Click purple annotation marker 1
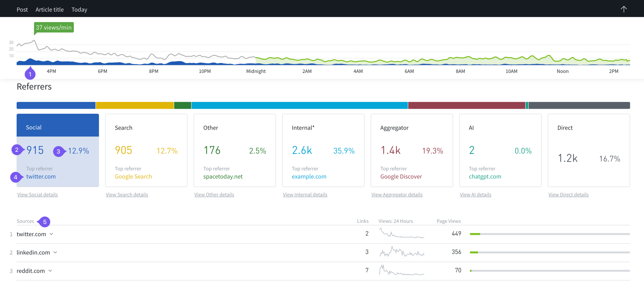This screenshot has height=282, width=644. point(30,74)
